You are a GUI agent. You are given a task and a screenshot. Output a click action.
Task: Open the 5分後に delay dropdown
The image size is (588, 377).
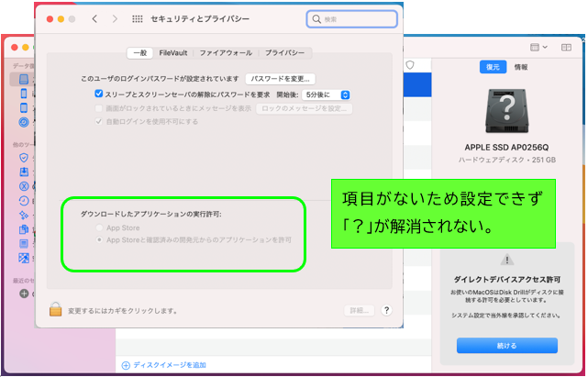coord(327,94)
